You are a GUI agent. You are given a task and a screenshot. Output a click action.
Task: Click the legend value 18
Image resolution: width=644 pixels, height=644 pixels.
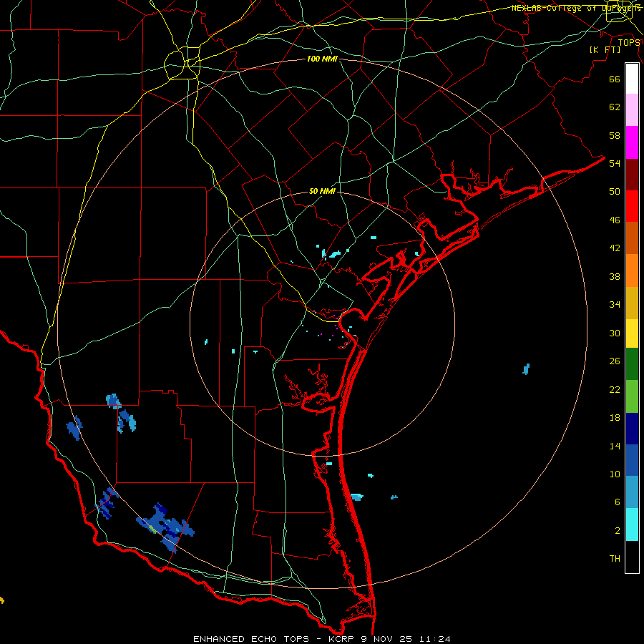[x=615, y=417]
